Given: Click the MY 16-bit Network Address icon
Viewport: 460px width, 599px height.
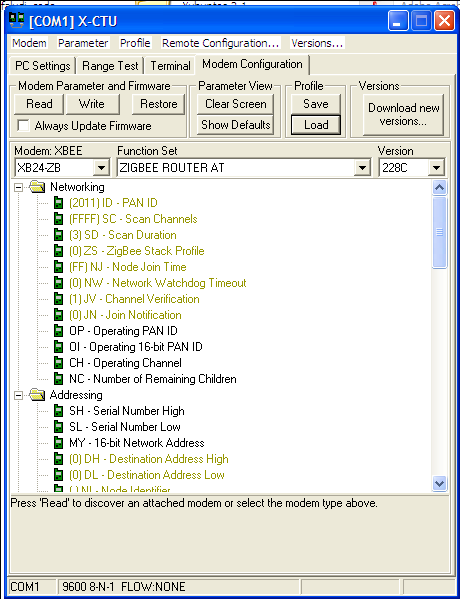Looking at the screenshot, I should (x=58, y=443).
